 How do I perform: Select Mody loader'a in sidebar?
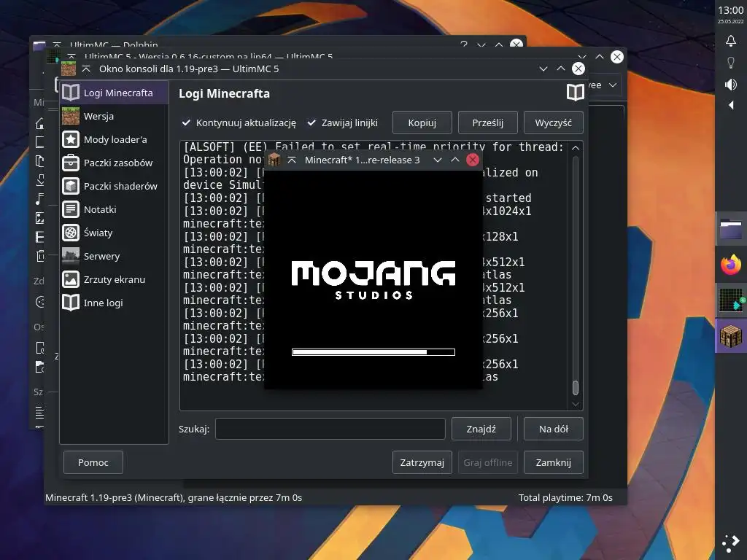(x=114, y=139)
